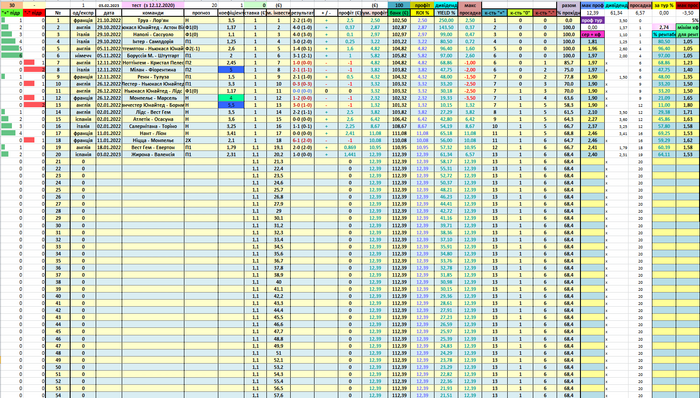The image size is (700, 398).
Task: Click the date "18.01.2022"
Action: [108, 147]
